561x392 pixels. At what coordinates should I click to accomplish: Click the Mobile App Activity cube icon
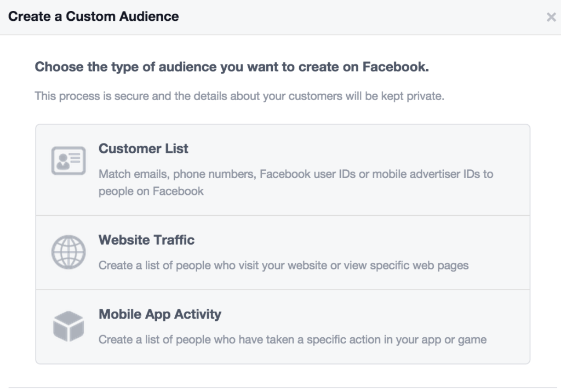point(68,326)
